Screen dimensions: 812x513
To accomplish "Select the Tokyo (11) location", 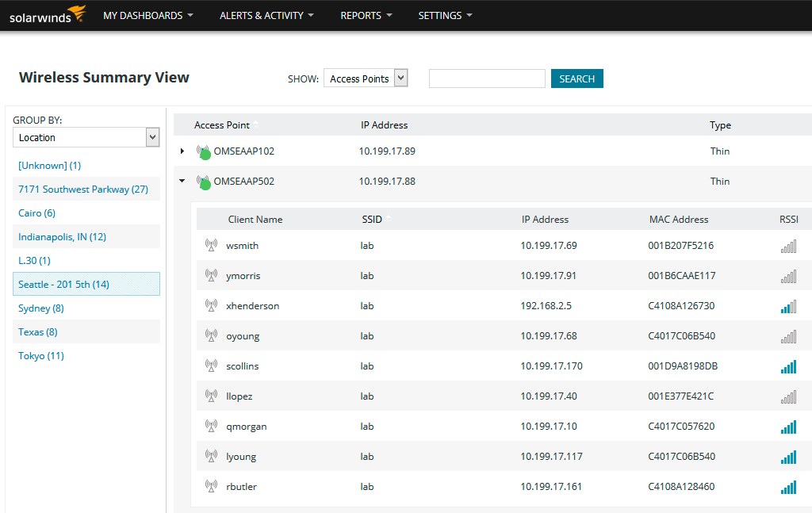I will tap(41, 356).
